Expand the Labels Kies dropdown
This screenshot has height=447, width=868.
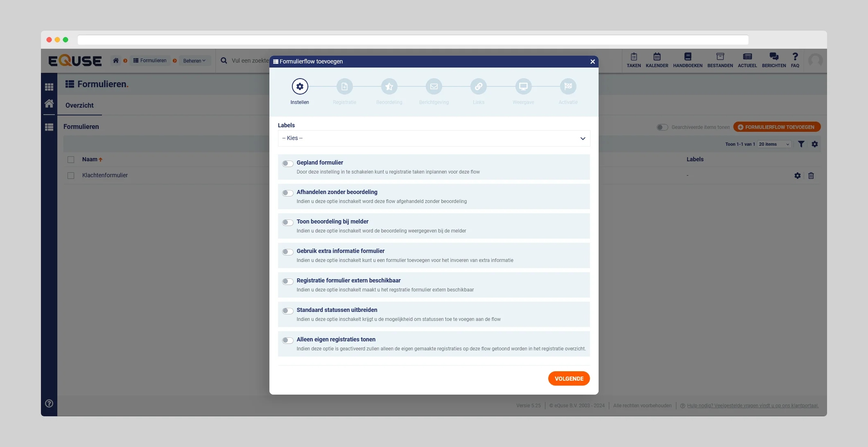point(434,138)
